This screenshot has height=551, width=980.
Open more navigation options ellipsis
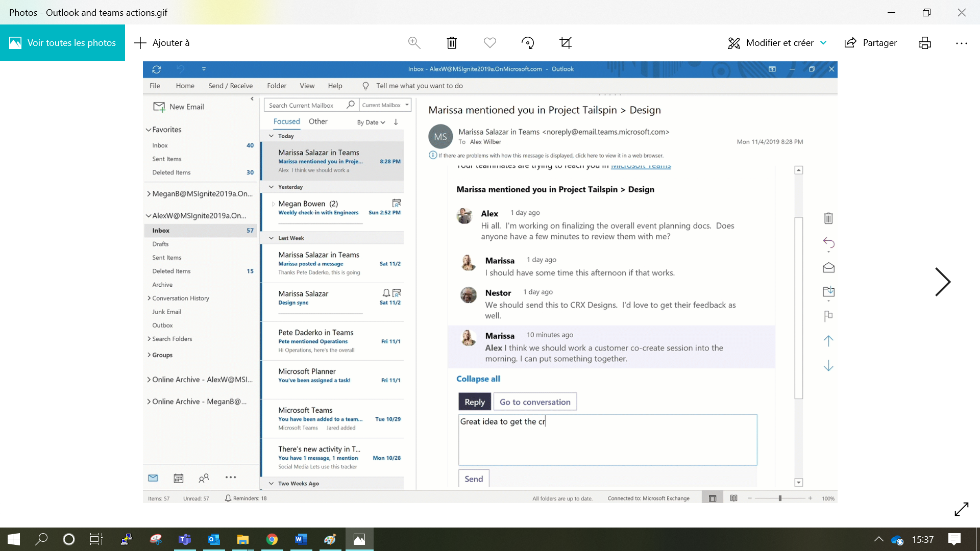click(231, 477)
